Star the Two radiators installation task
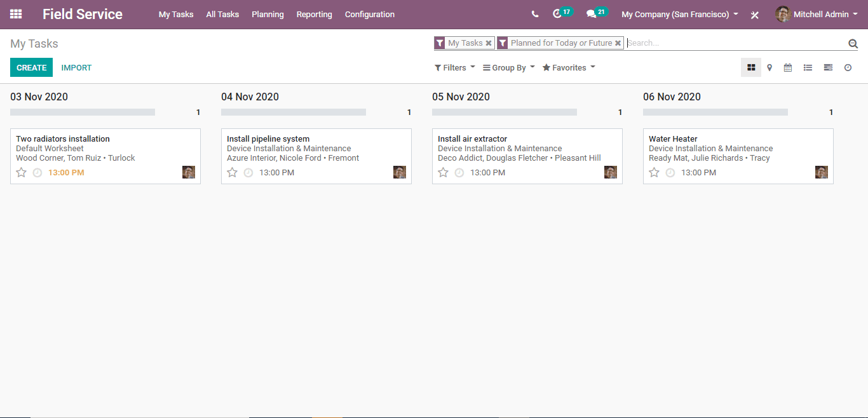 22,172
